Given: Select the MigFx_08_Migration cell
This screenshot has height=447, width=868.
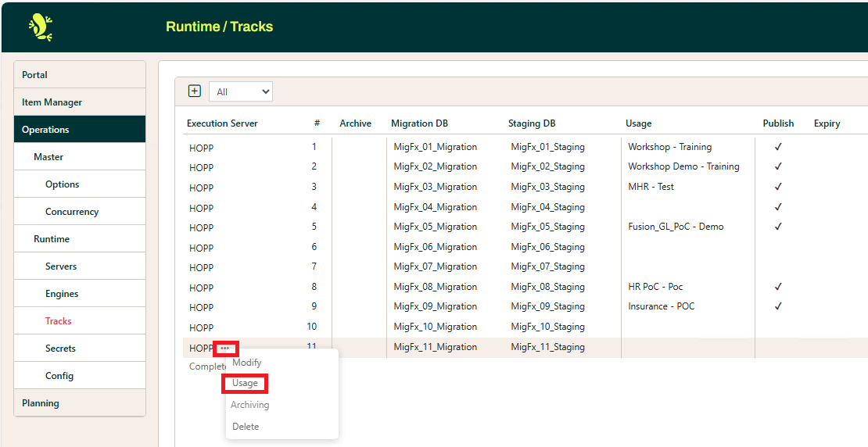Looking at the screenshot, I should point(435,287).
